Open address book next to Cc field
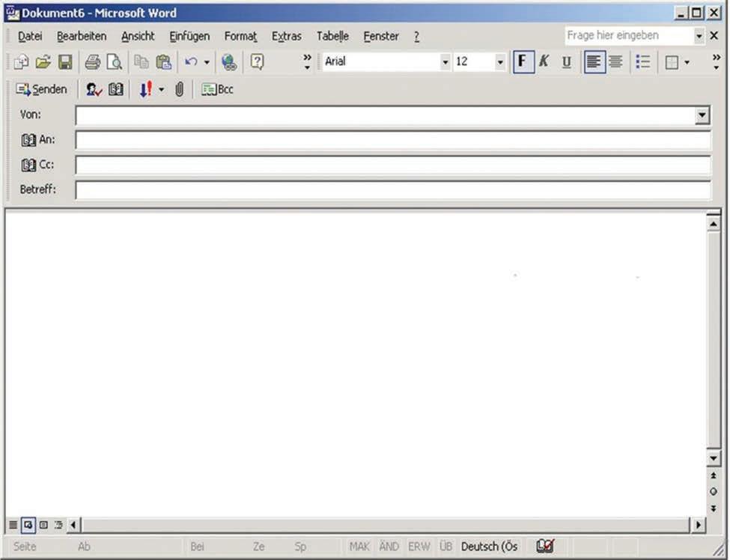This screenshot has height=560, width=730. 28,165
